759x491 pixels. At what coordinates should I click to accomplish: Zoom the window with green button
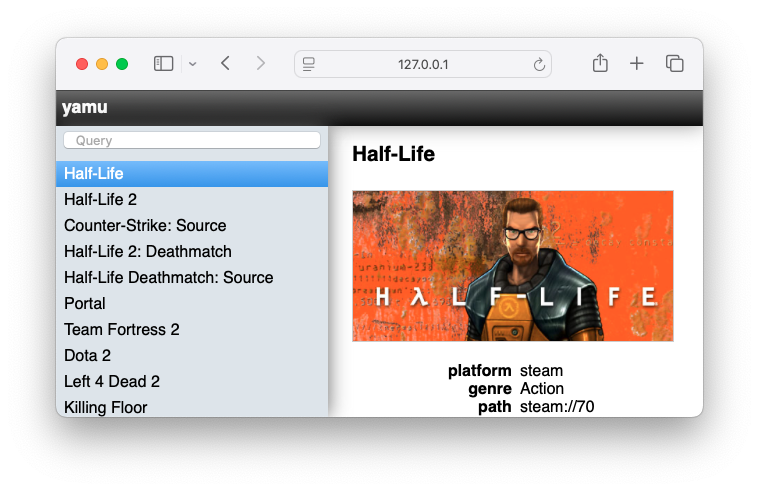(122, 64)
